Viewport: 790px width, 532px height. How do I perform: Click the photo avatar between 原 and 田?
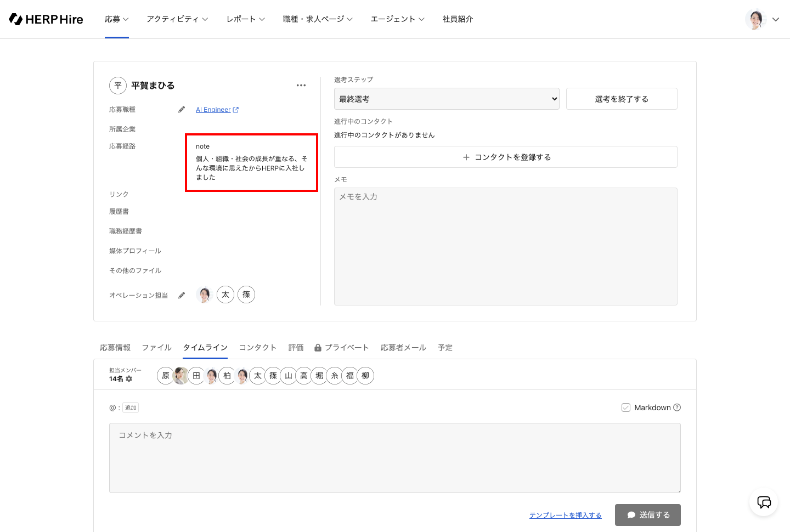point(181,376)
